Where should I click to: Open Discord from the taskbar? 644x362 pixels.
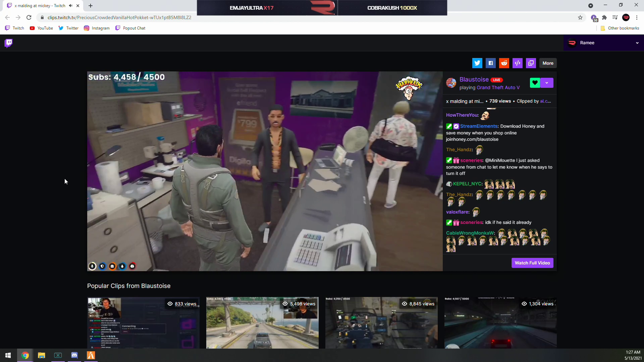[x=74, y=355]
